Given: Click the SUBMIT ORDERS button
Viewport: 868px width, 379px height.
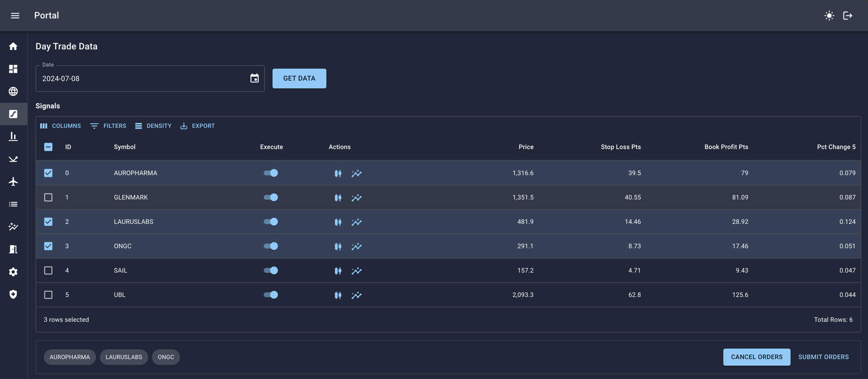Looking at the screenshot, I should click(823, 357).
